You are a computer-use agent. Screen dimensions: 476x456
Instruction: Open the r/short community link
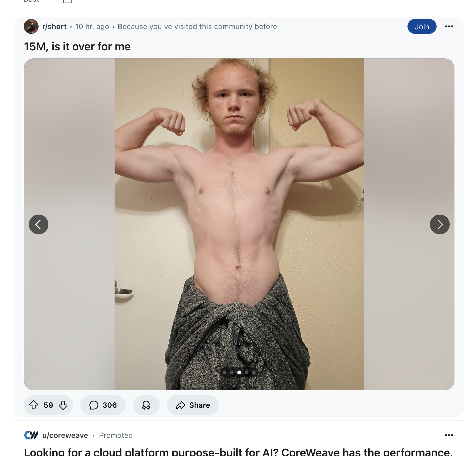click(55, 27)
